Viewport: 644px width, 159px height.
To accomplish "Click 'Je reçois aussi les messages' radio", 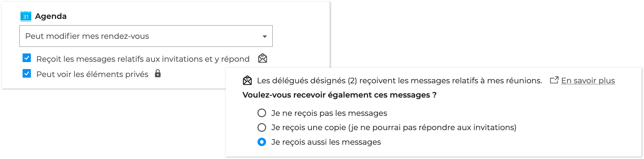I will coord(262,142).
